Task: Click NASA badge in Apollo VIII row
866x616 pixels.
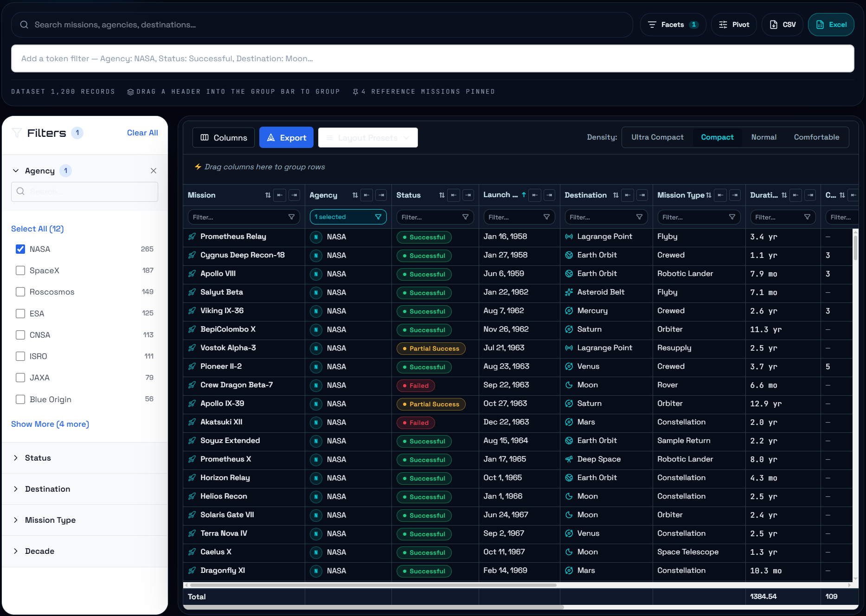Action: click(x=316, y=274)
